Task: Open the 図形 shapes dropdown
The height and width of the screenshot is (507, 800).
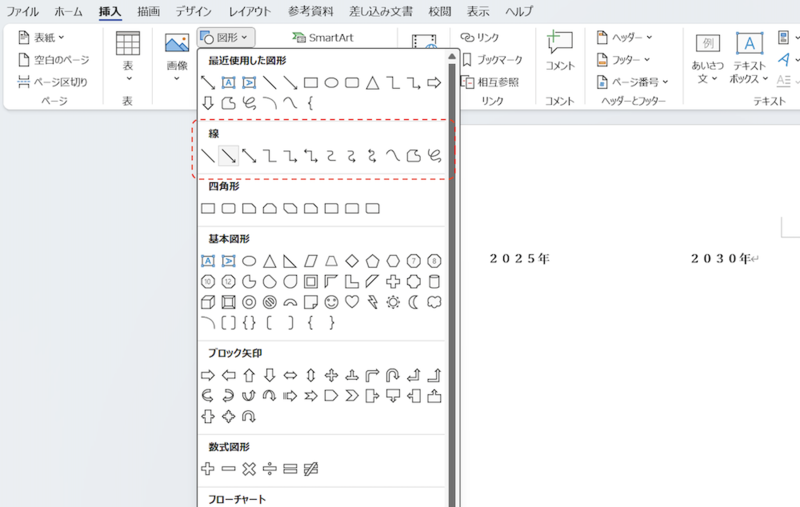Action: click(226, 37)
